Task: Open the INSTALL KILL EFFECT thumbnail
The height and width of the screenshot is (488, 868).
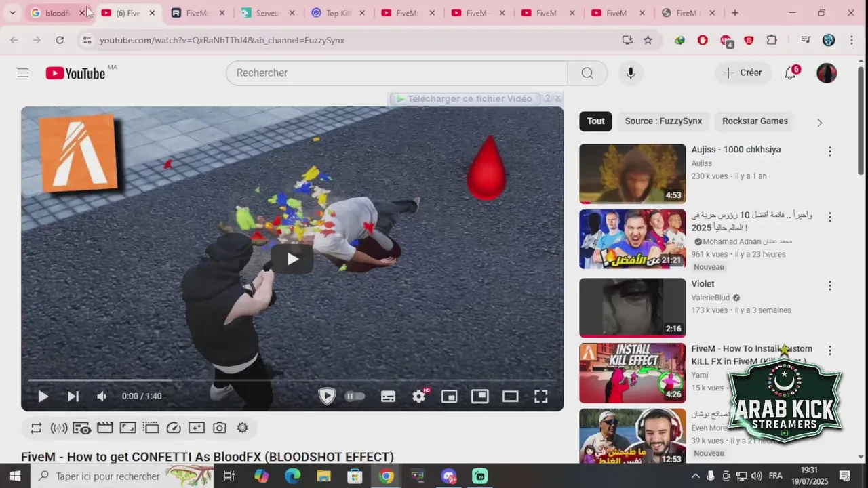Action: click(x=633, y=373)
